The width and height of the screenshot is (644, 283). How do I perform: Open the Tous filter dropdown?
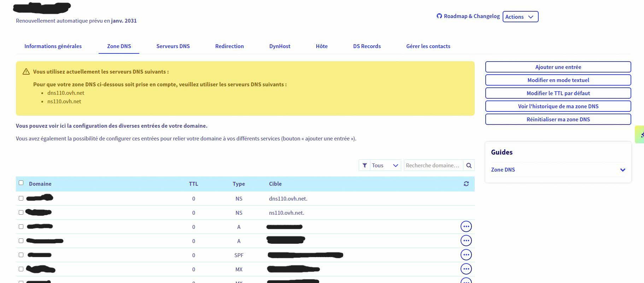point(385,165)
